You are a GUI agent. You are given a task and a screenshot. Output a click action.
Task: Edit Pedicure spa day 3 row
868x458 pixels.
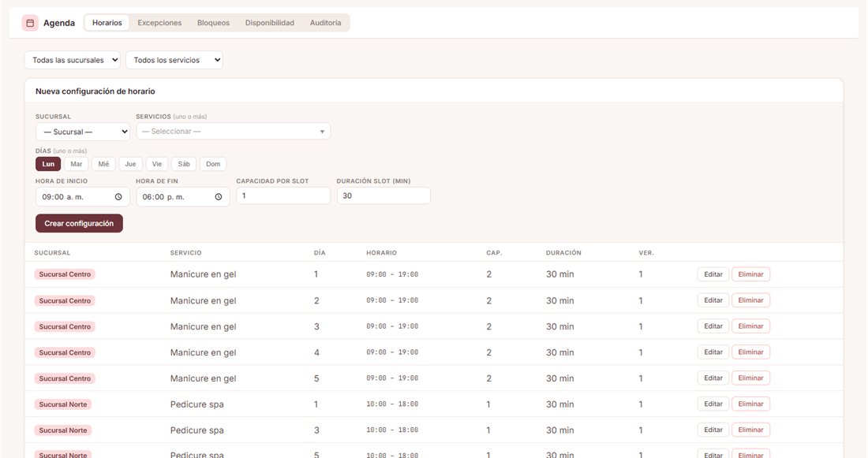coord(713,430)
